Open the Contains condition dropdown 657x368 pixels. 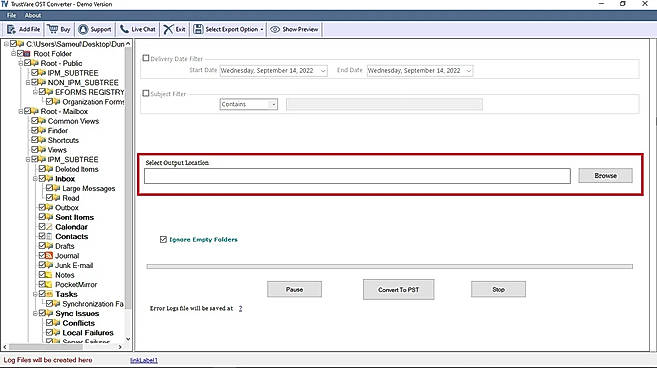click(274, 104)
